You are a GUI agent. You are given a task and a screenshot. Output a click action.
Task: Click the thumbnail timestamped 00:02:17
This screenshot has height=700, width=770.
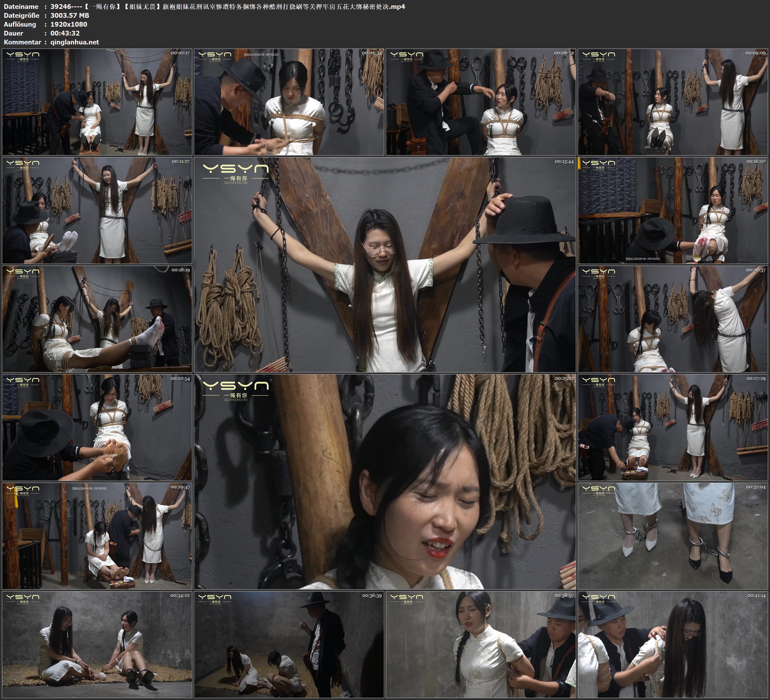tap(97, 102)
